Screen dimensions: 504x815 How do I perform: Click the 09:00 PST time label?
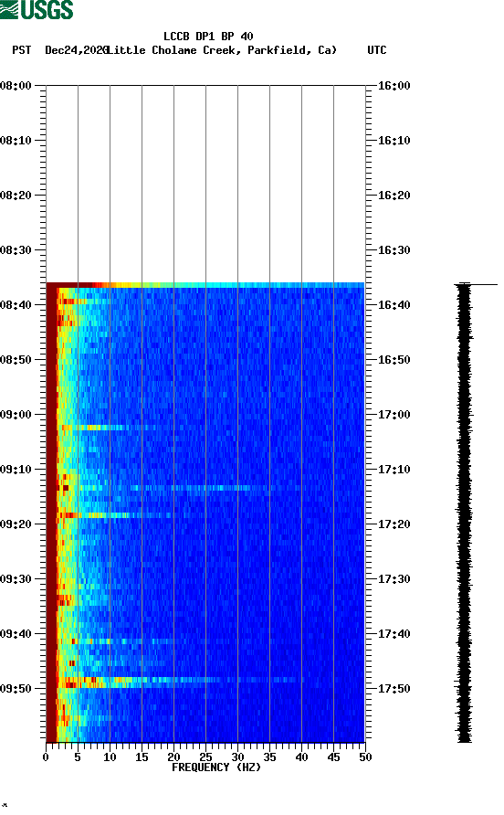(16, 415)
